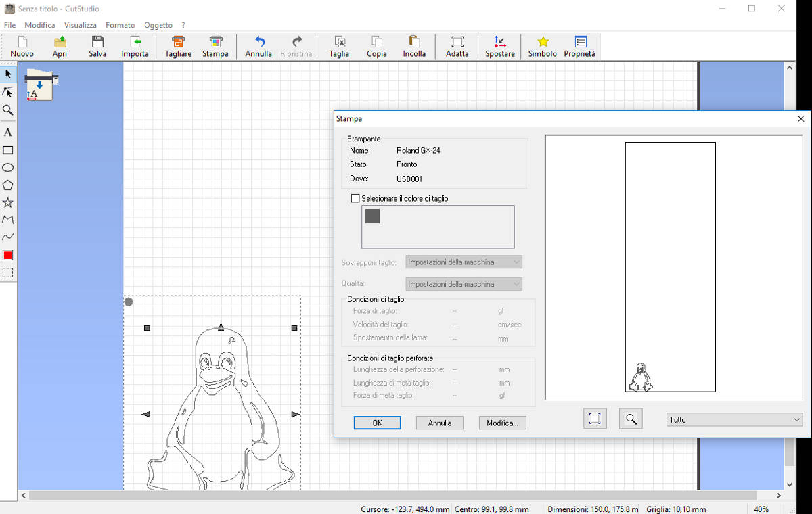Select the polygon drawing tool

(x=8, y=185)
